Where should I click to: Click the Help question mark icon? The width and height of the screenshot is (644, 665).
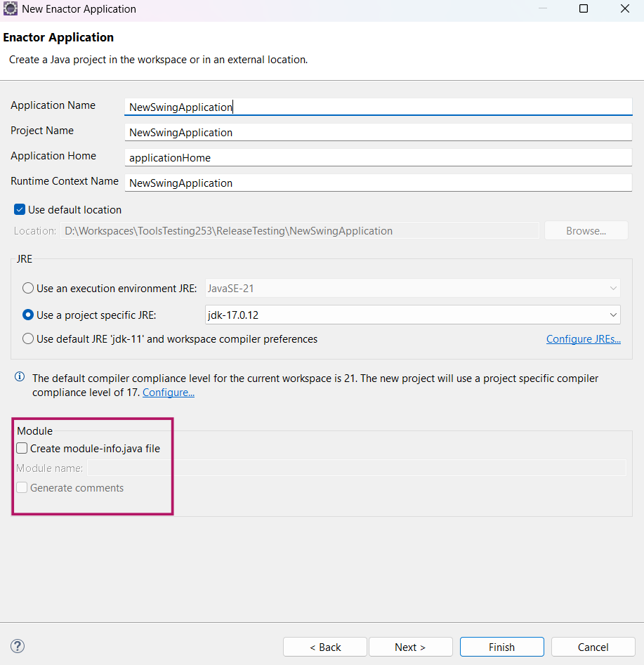18,646
